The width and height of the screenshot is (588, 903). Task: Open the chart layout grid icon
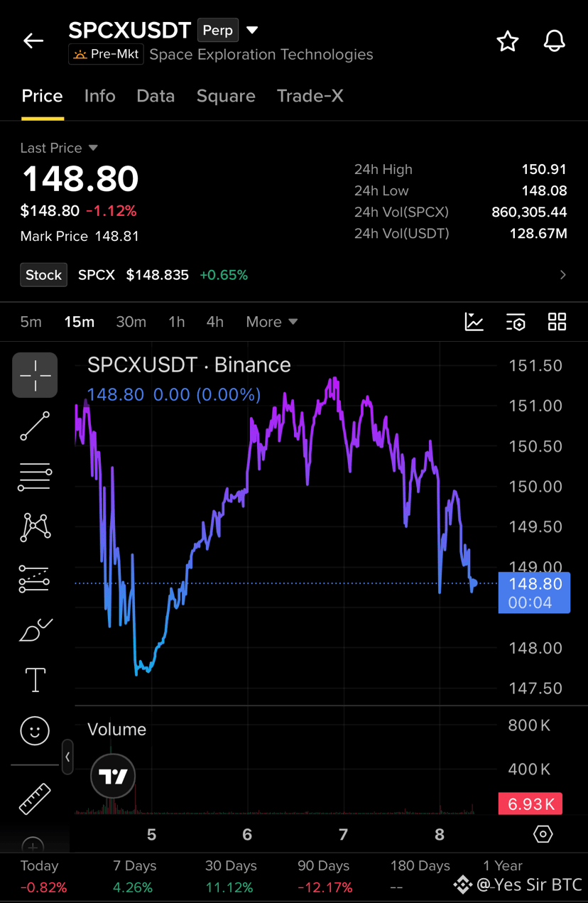pos(557,321)
